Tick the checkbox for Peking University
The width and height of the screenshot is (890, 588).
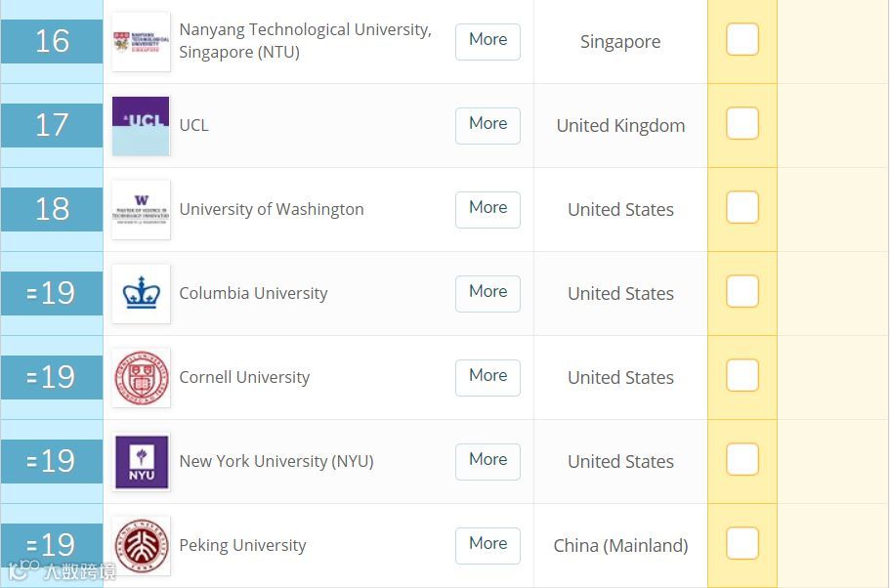(x=742, y=543)
